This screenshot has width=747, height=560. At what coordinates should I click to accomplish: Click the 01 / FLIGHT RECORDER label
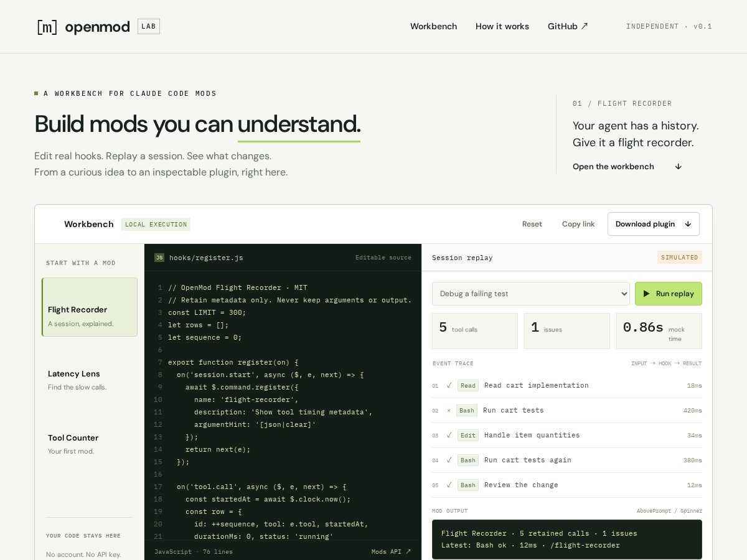pos(622,103)
